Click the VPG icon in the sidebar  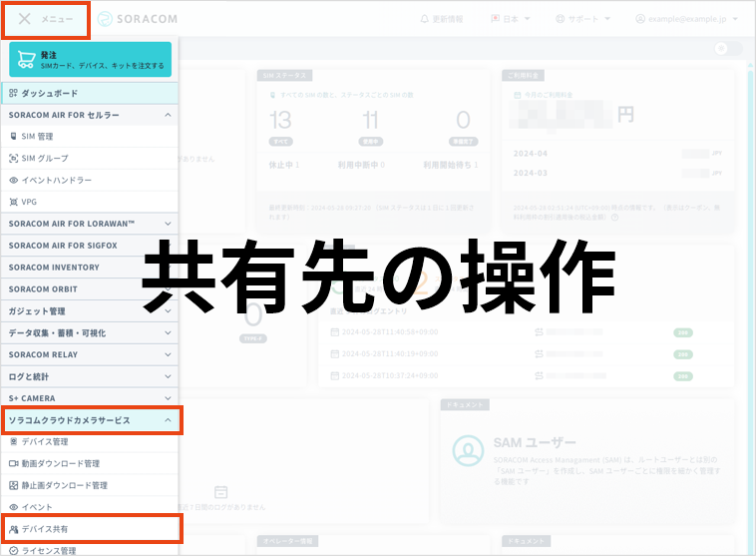coord(13,202)
